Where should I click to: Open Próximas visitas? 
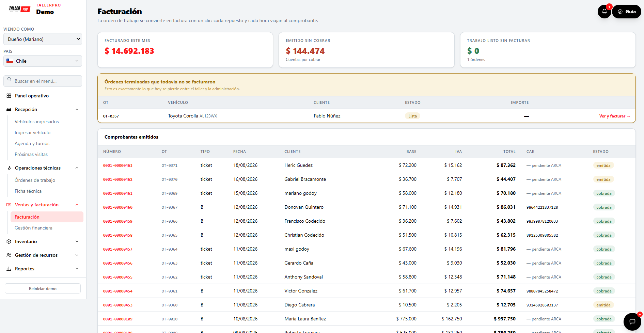tap(31, 154)
